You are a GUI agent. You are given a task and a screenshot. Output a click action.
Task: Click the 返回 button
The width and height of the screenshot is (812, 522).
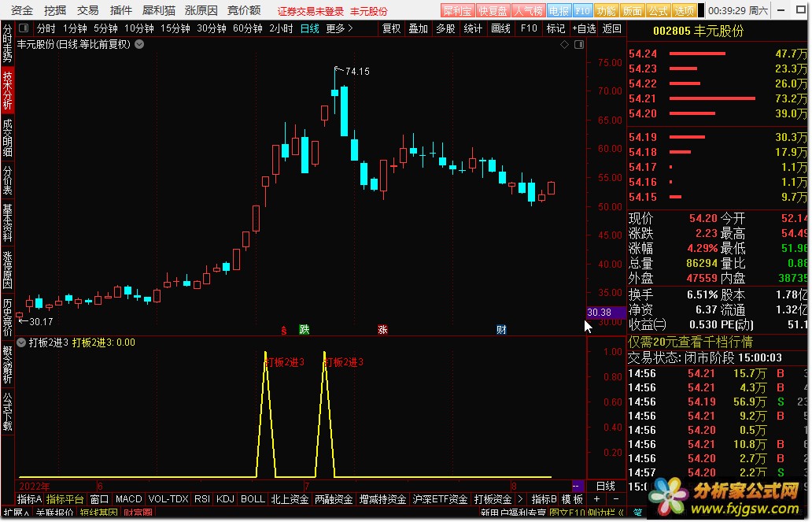coord(611,28)
